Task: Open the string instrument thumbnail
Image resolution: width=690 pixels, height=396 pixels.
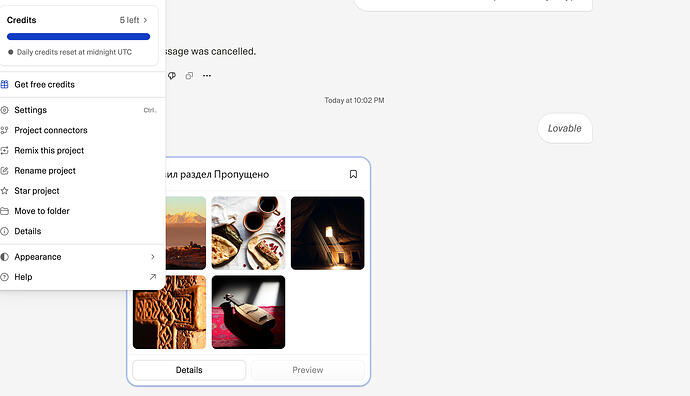Action: pos(248,312)
